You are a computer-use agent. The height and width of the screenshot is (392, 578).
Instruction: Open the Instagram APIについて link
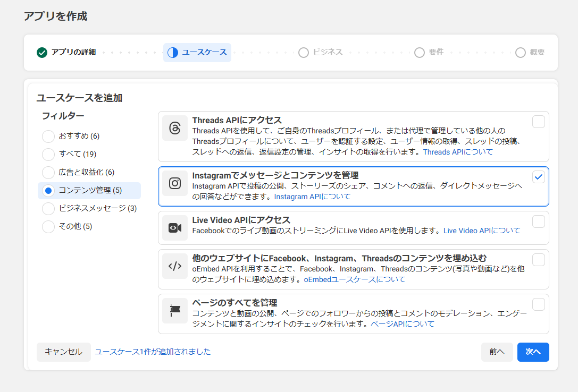click(312, 197)
